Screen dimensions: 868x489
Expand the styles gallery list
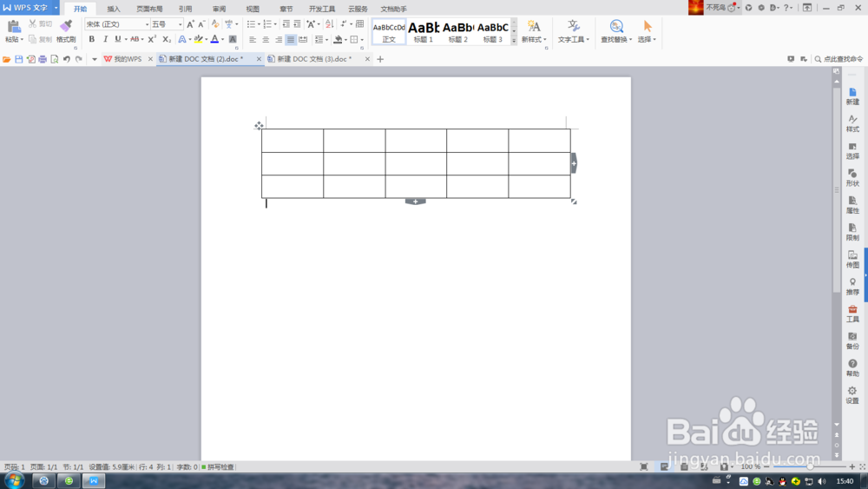pyautogui.click(x=514, y=41)
